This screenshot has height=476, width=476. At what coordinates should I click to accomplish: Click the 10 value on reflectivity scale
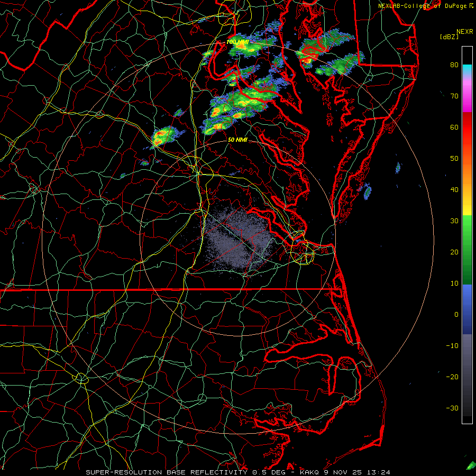tap(454, 283)
